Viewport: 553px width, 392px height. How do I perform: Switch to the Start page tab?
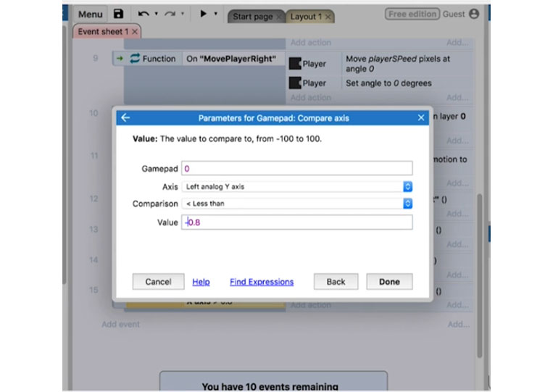[x=252, y=17]
